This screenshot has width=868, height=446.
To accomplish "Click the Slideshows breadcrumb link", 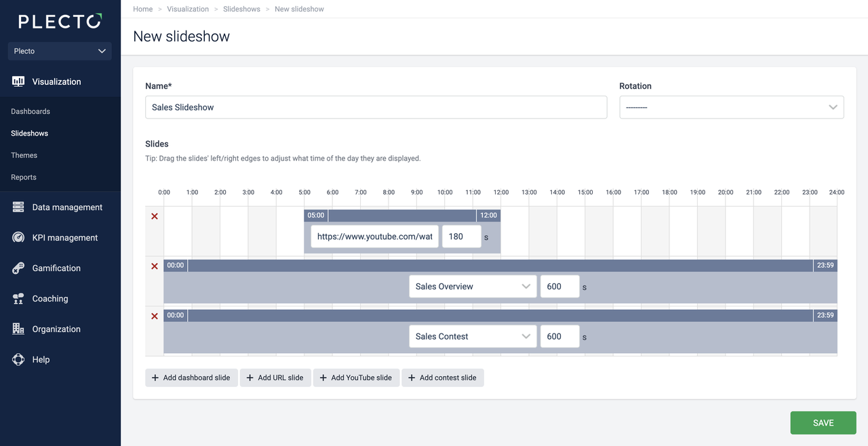I will click(241, 9).
